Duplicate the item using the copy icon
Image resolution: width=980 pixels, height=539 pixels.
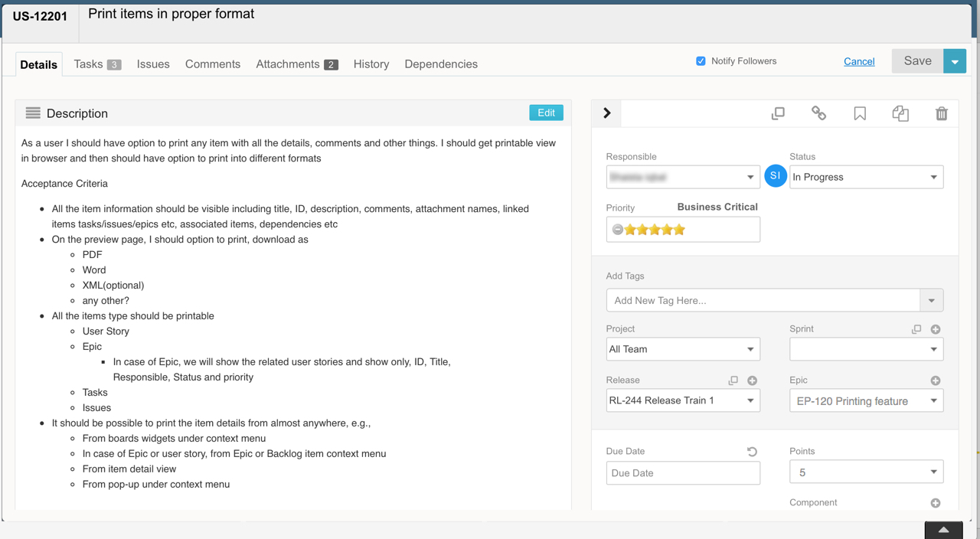pyautogui.click(x=900, y=113)
